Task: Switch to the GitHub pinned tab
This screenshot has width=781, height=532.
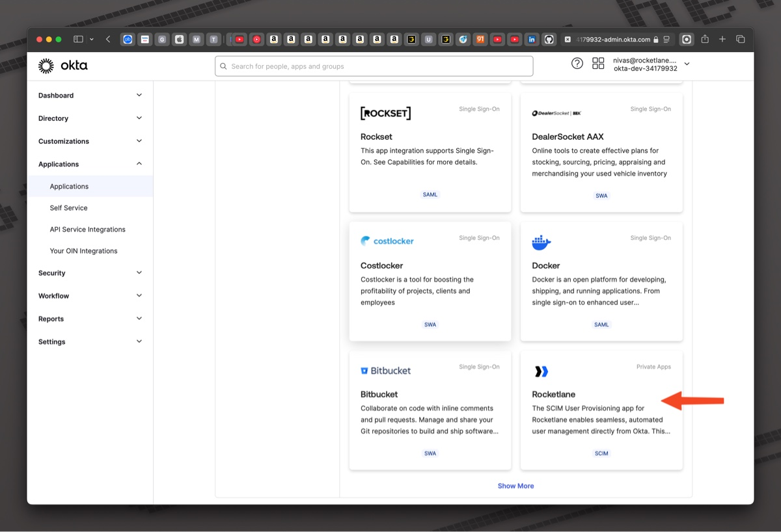Action: [x=549, y=40]
